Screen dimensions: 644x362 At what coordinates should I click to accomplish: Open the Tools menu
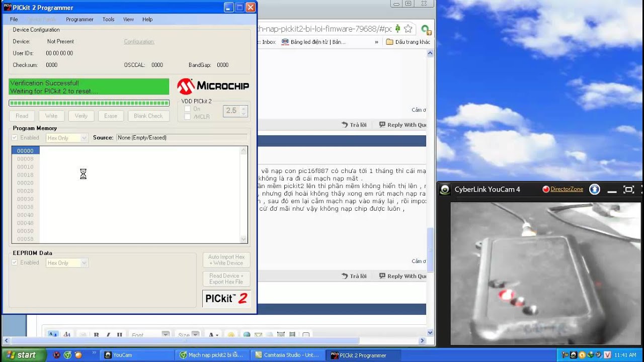[108, 19]
